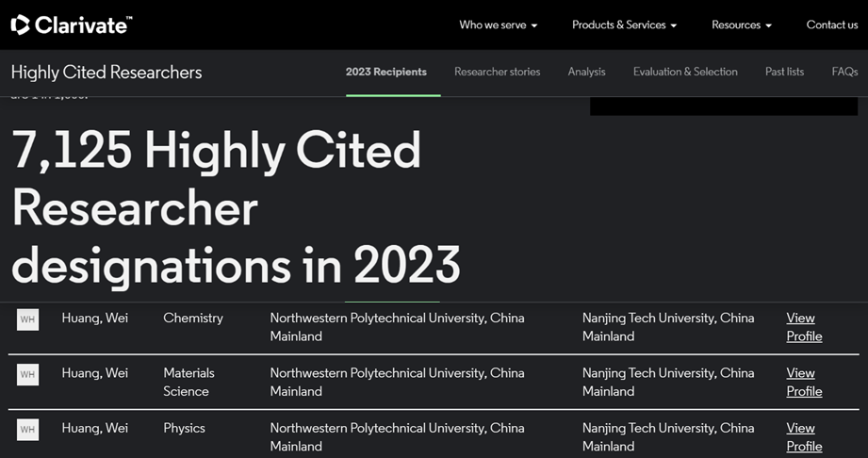Select the 2023 Recipients tab
Screen dimensions: 868x458
[x=385, y=72]
